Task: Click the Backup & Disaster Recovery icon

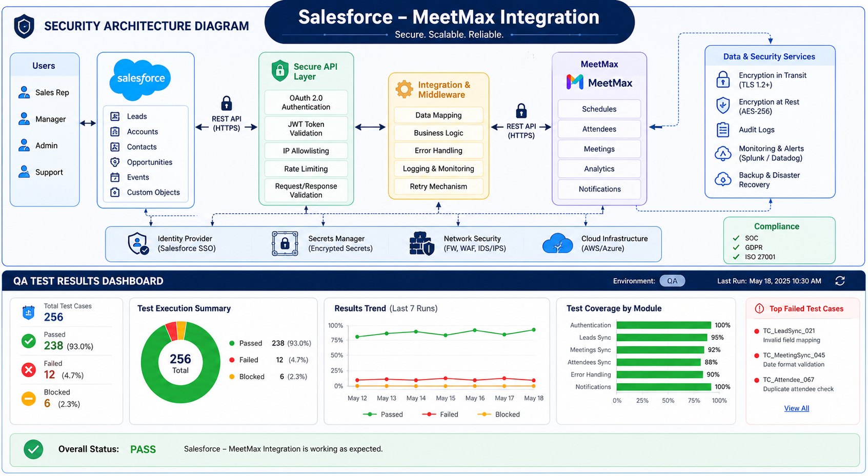Action: tap(723, 179)
